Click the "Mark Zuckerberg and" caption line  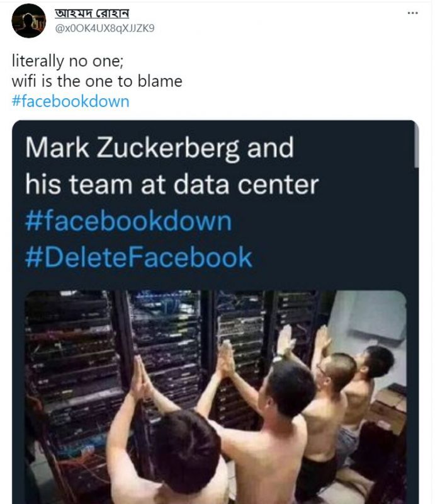click(x=159, y=149)
